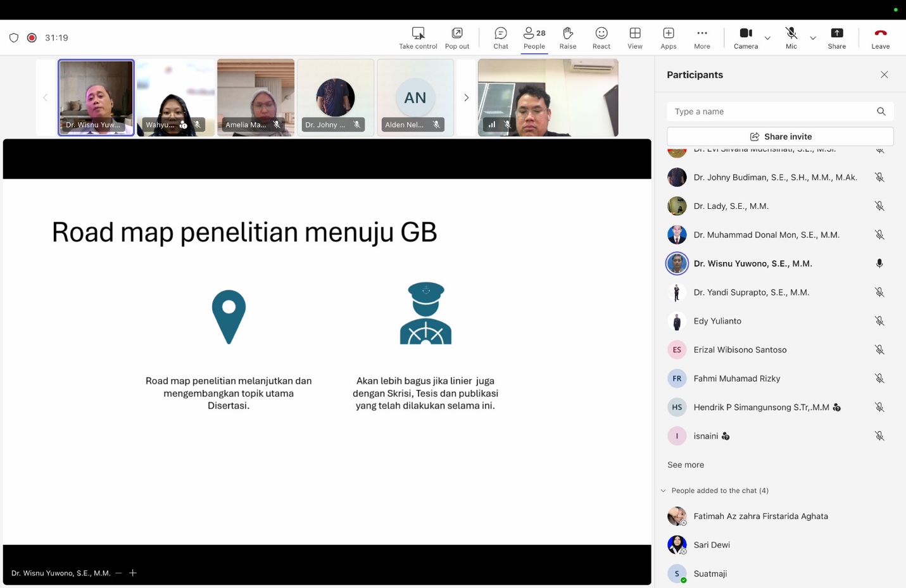Open camera device options chevron
Image resolution: width=906 pixels, height=588 pixels.
767,39
